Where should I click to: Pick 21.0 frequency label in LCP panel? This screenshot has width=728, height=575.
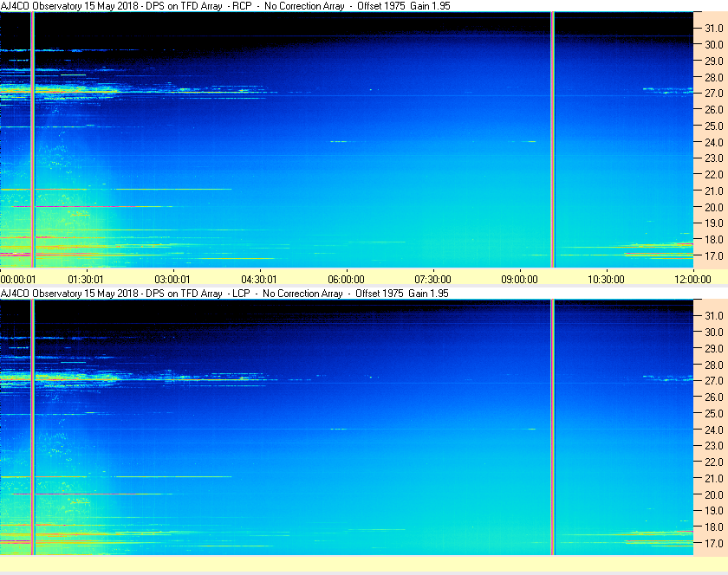714,478
